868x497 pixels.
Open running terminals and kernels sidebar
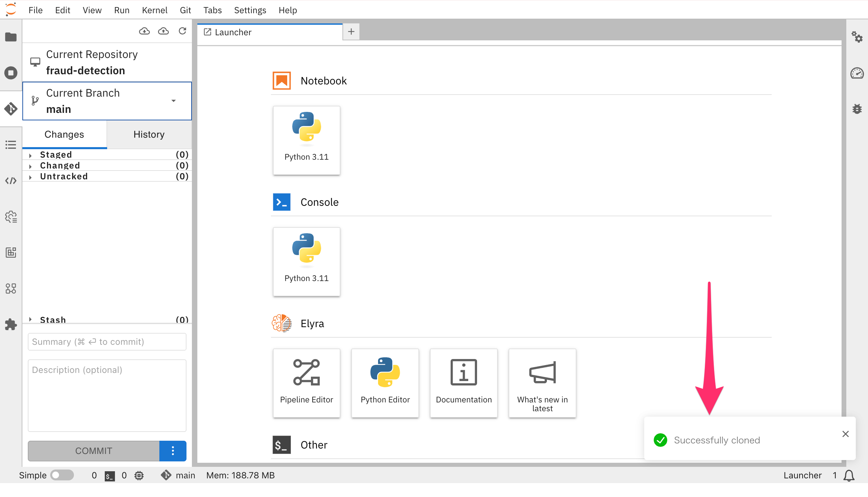pyautogui.click(x=11, y=73)
